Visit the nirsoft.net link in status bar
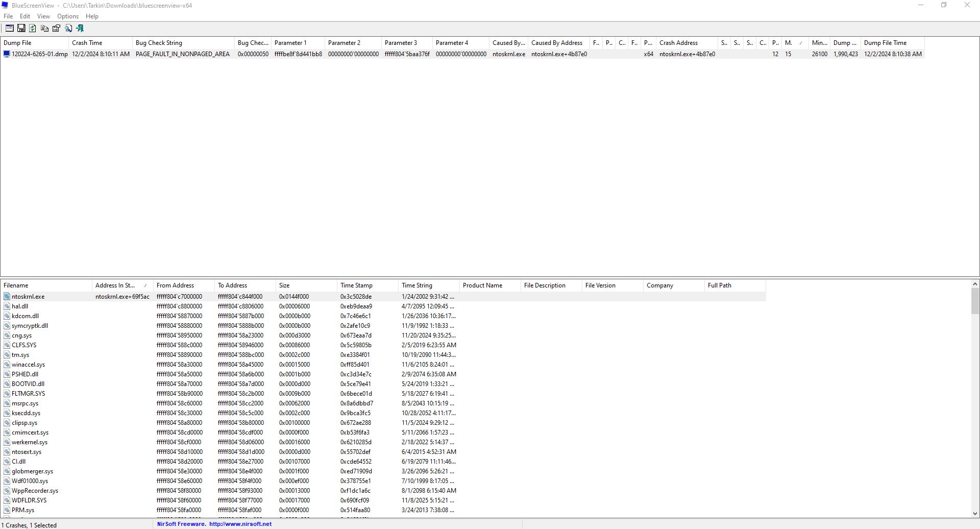980x529 pixels. point(240,524)
